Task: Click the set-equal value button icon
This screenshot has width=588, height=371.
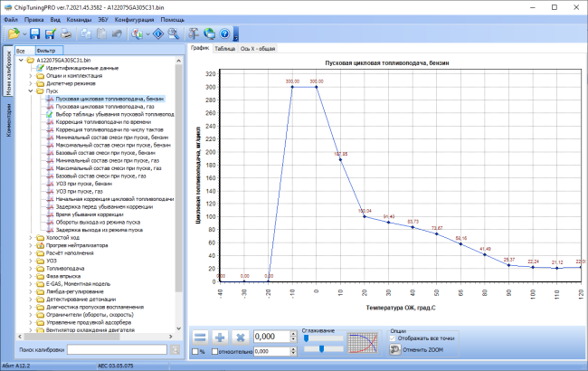Action: [200, 338]
